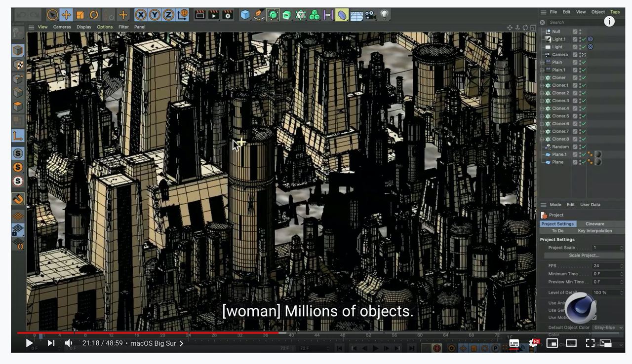Click Render View clapperboard icon
Screen dimensions: 632x364
coord(200,15)
